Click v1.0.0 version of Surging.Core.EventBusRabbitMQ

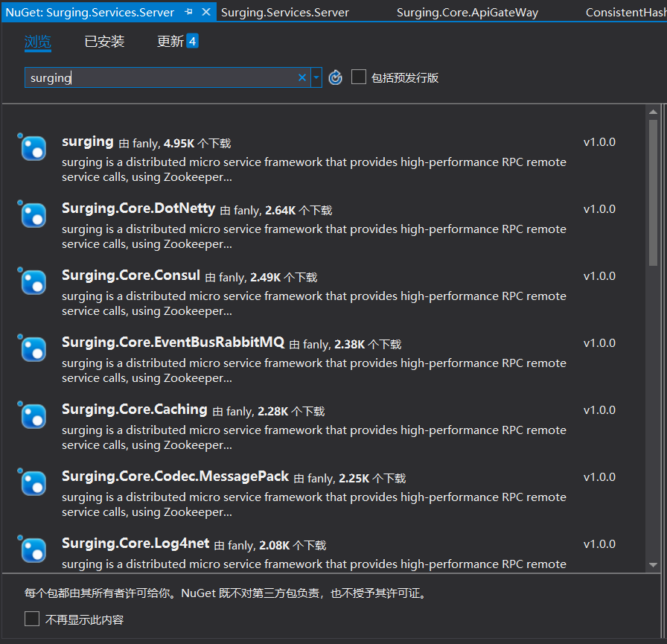point(599,343)
